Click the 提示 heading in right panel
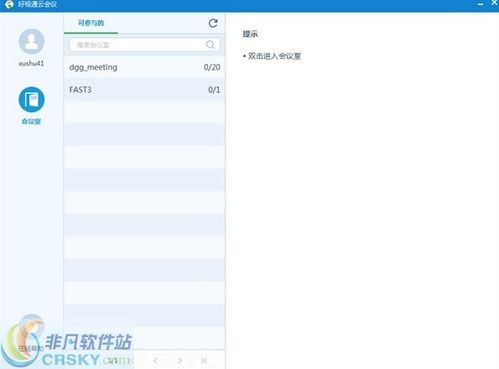 pos(250,34)
